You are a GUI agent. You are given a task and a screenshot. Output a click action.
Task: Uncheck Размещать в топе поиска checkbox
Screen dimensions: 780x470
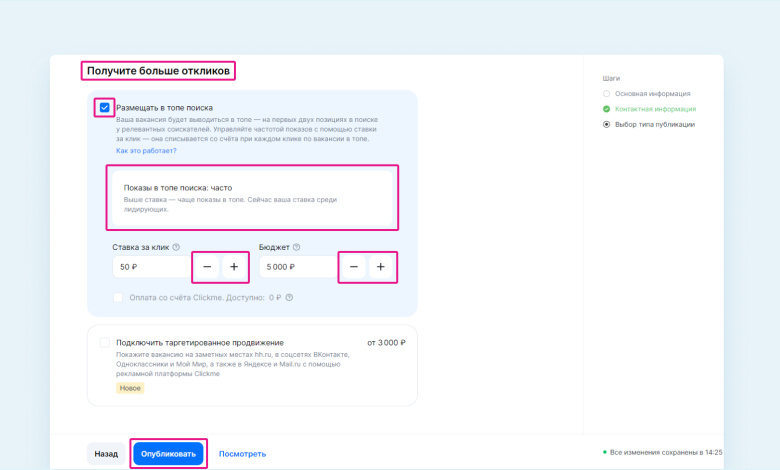pos(105,107)
